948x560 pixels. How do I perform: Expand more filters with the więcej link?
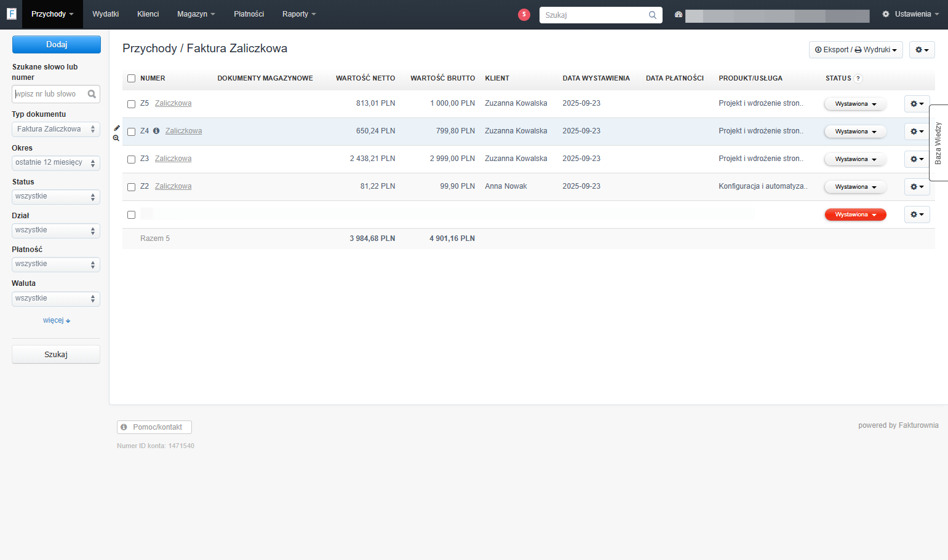tap(57, 320)
